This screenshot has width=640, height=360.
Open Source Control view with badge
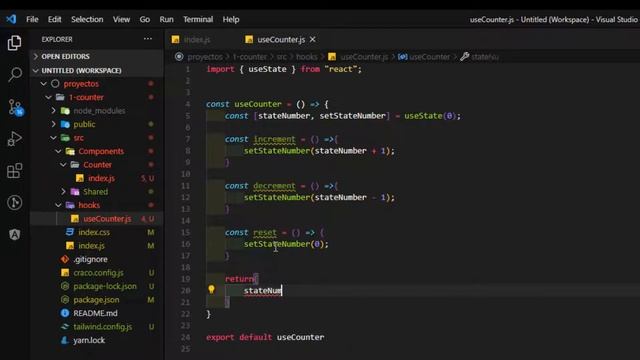click(x=16, y=107)
